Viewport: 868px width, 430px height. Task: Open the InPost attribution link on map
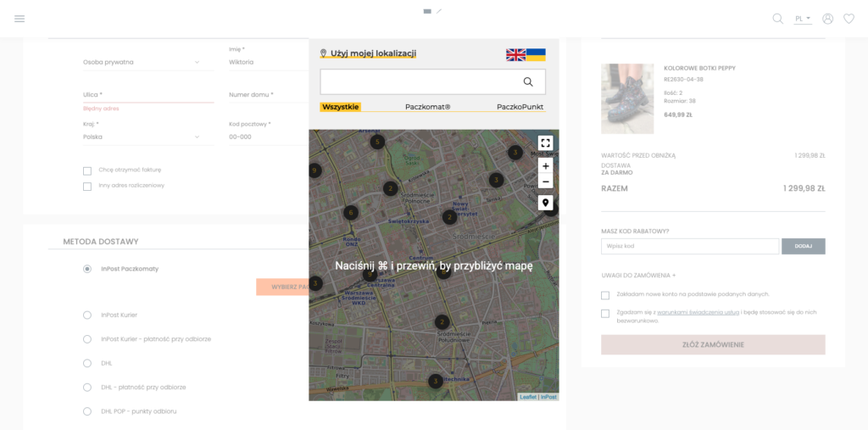click(548, 397)
